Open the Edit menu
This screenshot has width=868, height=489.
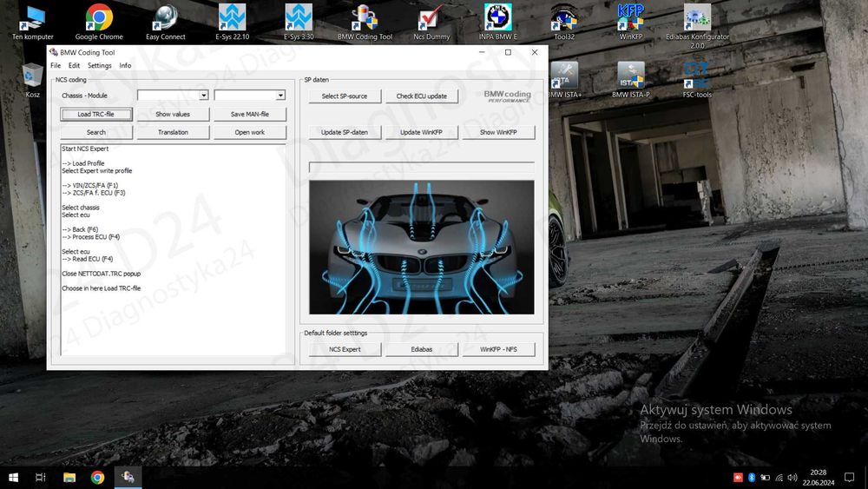click(x=74, y=65)
